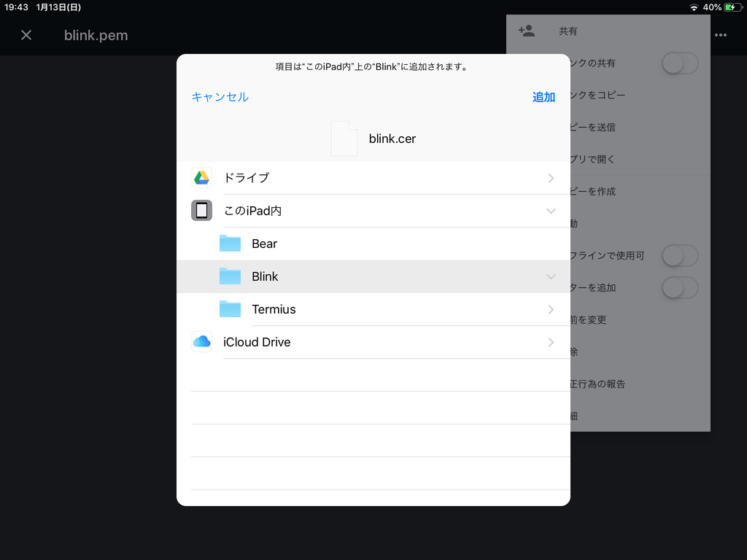The image size is (747, 560).
Task: Click the battery status icon
Action: (x=733, y=7)
